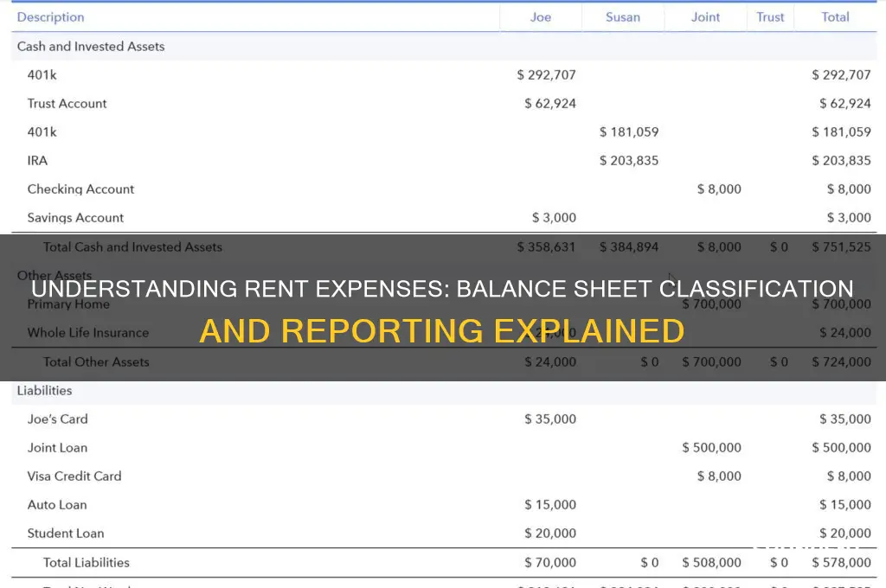The width and height of the screenshot is (886, 588).
Task: Select the Checking Account row label
Action: [80, 189]
